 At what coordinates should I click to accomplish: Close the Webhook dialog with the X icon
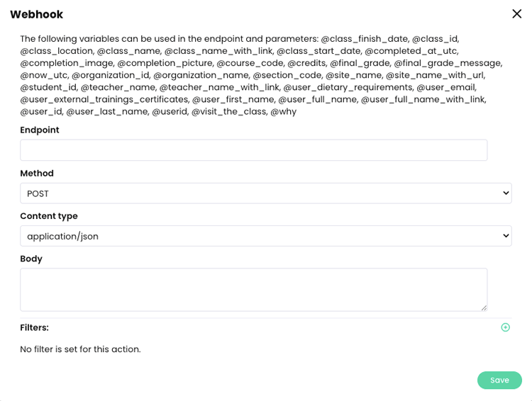(x=516, y=14)
